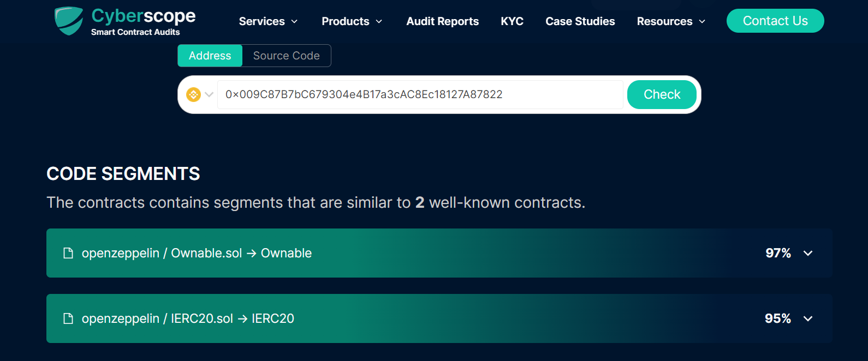The image size is (868, 361).
Task: Click the Cyberscope Smart Contract Audits wordmark
Action: (x=144, y=21)
